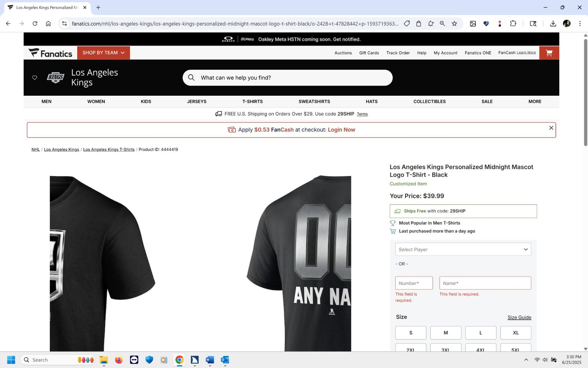
Task: Click the Oakley Meta HSTN promo banner
Action: 291,39
